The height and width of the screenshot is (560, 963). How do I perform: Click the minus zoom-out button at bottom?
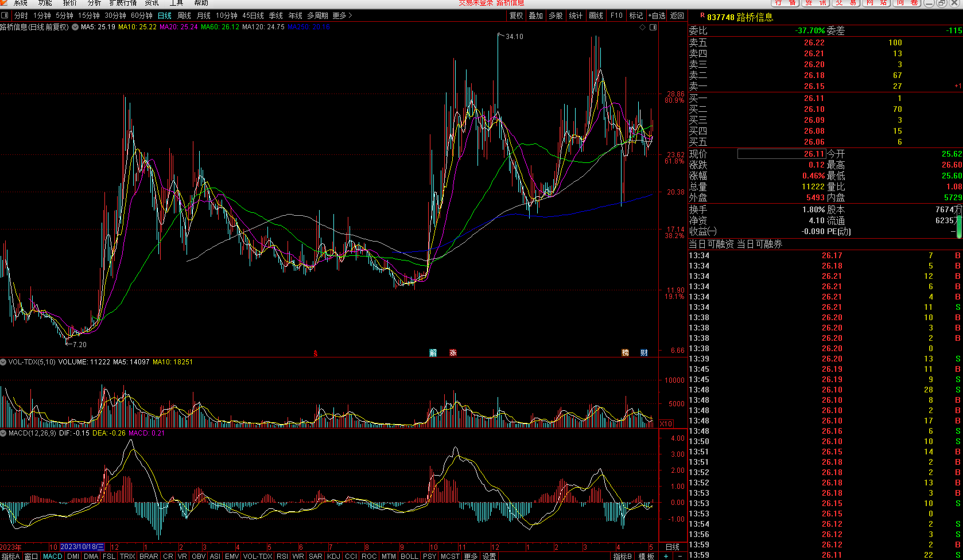680,556
